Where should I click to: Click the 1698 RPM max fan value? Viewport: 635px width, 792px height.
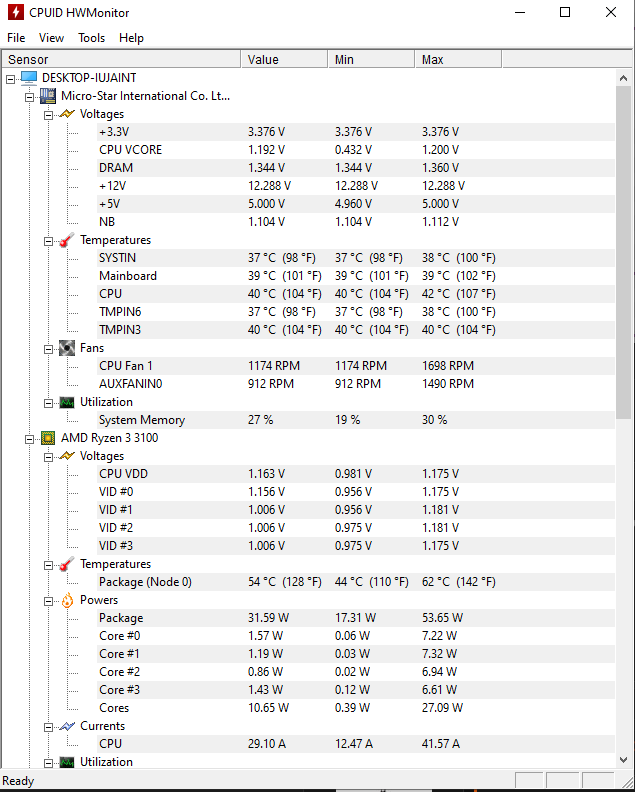coord(448,366)
